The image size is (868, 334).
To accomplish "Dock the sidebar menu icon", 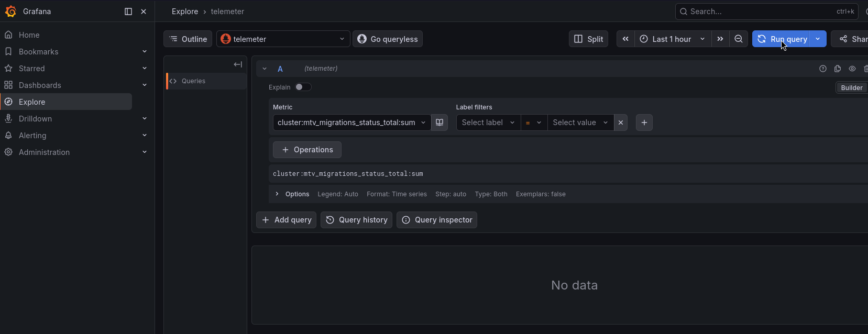I will [128, 12].
